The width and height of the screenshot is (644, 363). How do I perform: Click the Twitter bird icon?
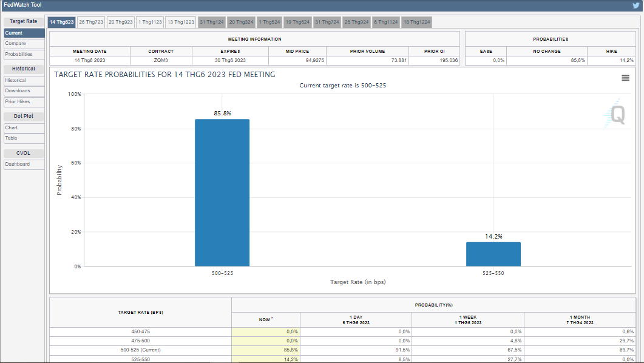tap(636, 5)
